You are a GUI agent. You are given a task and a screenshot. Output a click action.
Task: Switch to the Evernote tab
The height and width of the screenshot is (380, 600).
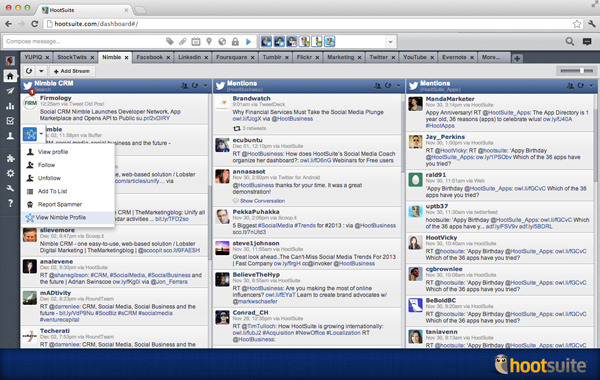454,57
